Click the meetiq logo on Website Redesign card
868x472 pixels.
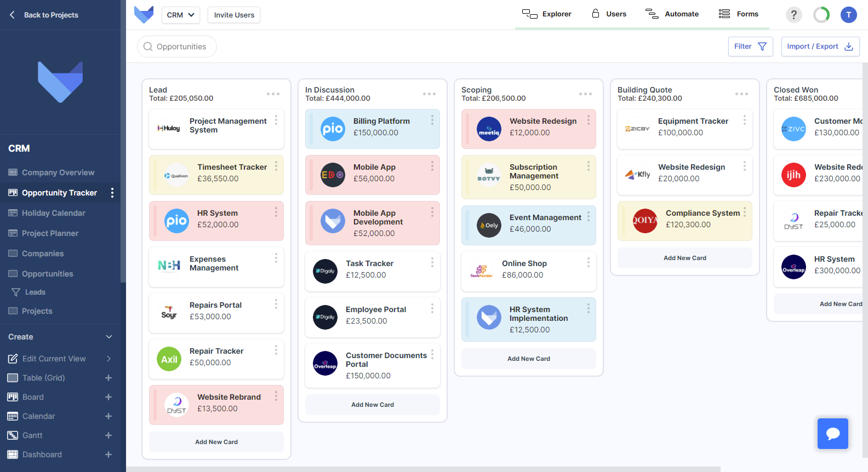[489, 129]
